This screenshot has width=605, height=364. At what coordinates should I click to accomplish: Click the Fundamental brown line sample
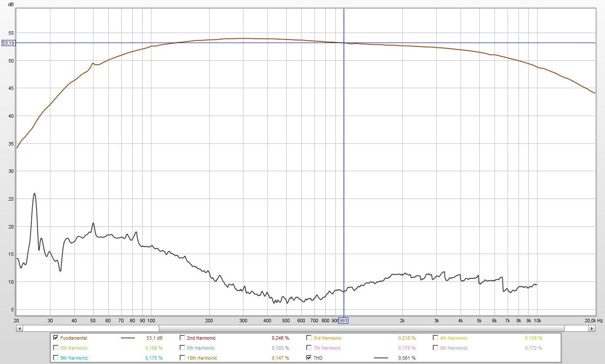tap(127, 338)
